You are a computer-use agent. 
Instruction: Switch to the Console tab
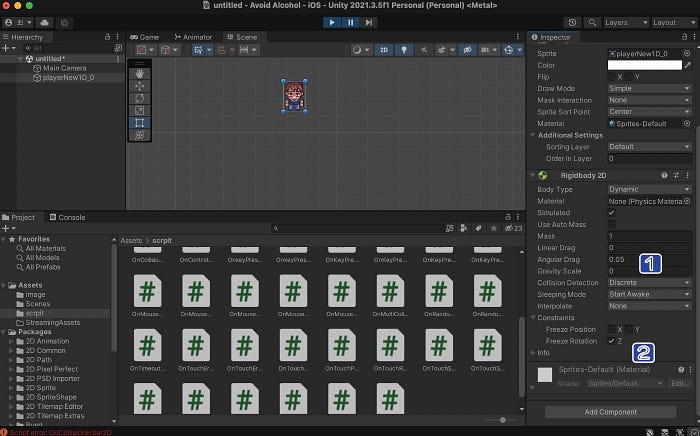point(67,217)
